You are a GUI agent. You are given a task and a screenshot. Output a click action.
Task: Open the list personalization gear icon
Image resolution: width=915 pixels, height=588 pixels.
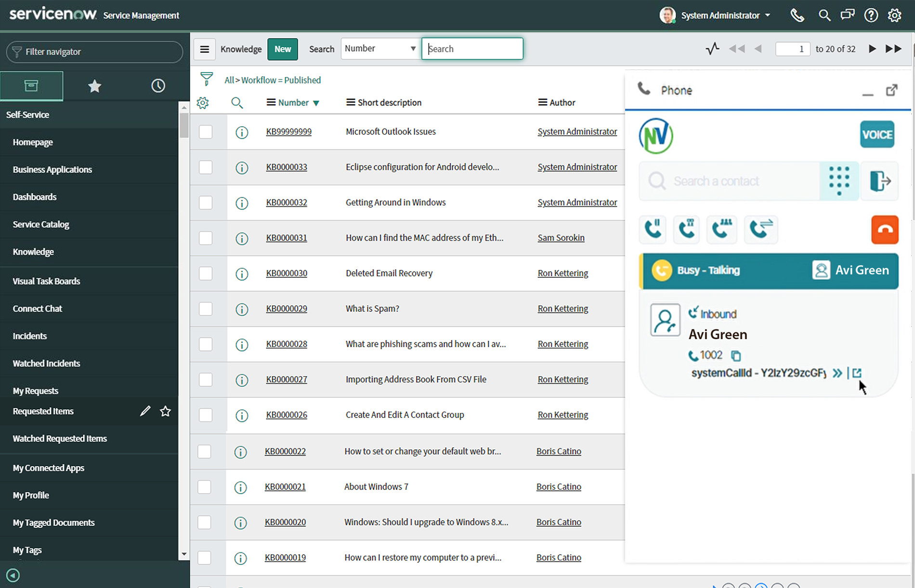203,103
